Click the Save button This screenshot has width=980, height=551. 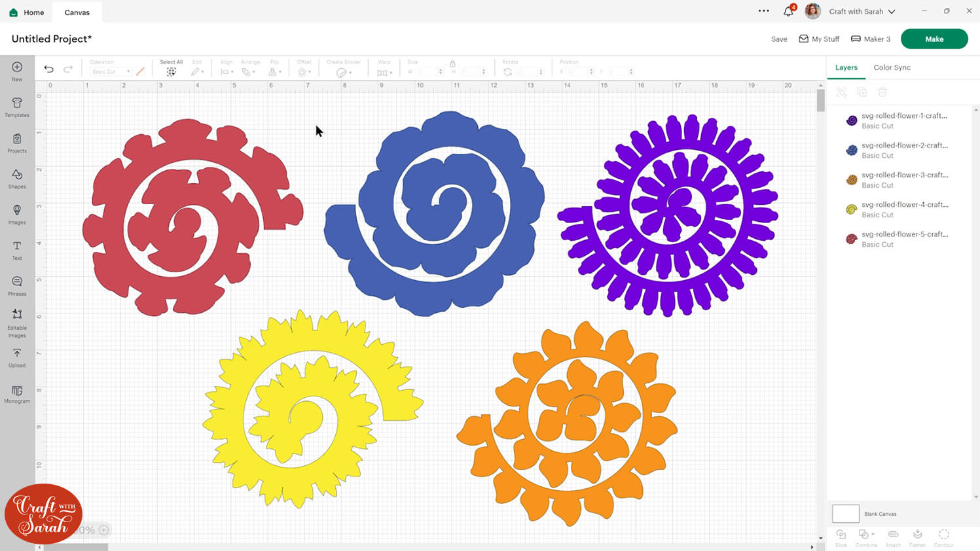(x=779, y=39)
